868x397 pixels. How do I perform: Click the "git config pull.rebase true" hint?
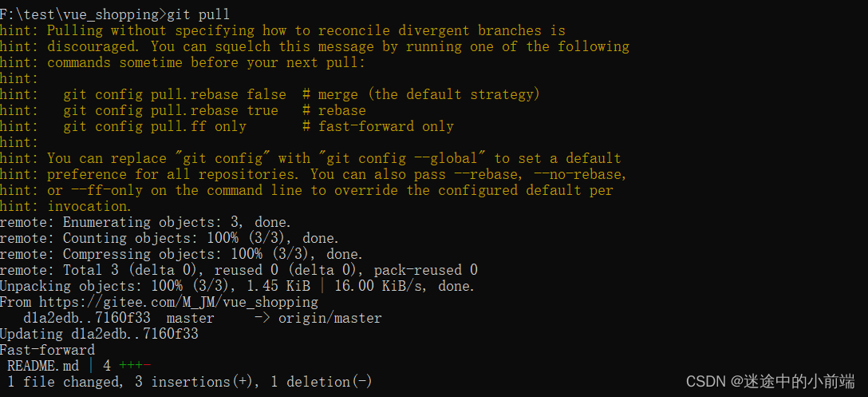(170, 110)
